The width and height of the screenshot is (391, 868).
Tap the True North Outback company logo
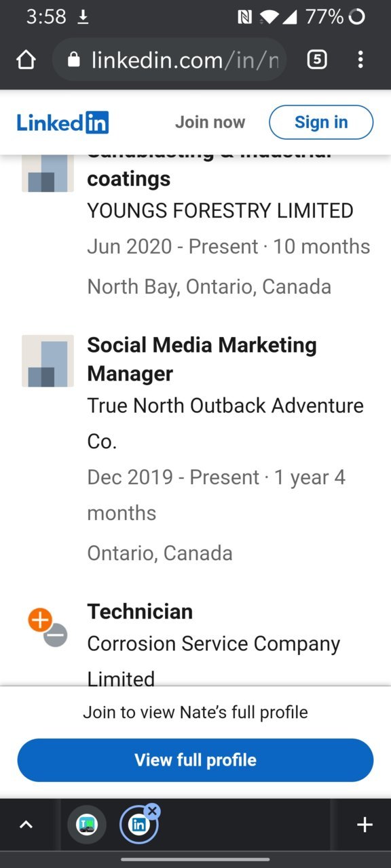tap(48, 361)
